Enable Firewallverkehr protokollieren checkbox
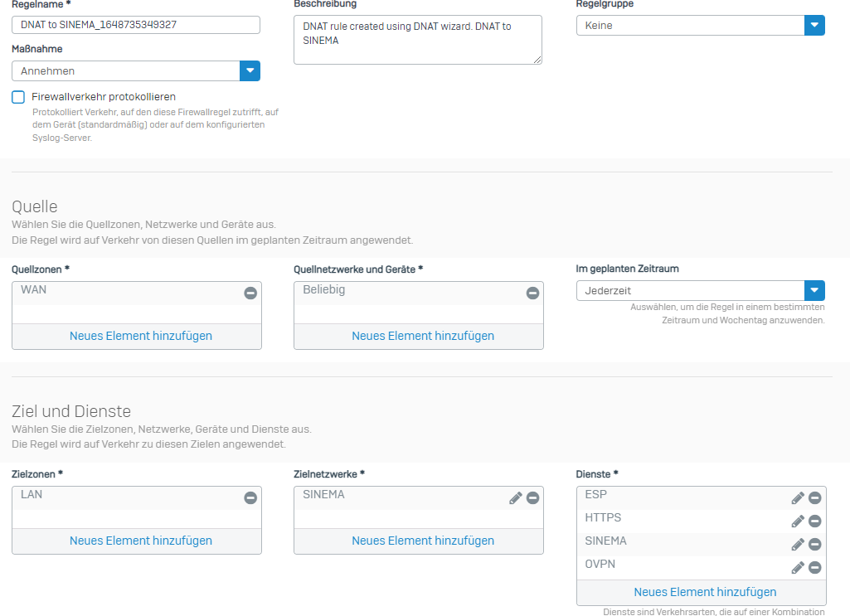This screenshot has width=850, height=616. click(18, 97)
